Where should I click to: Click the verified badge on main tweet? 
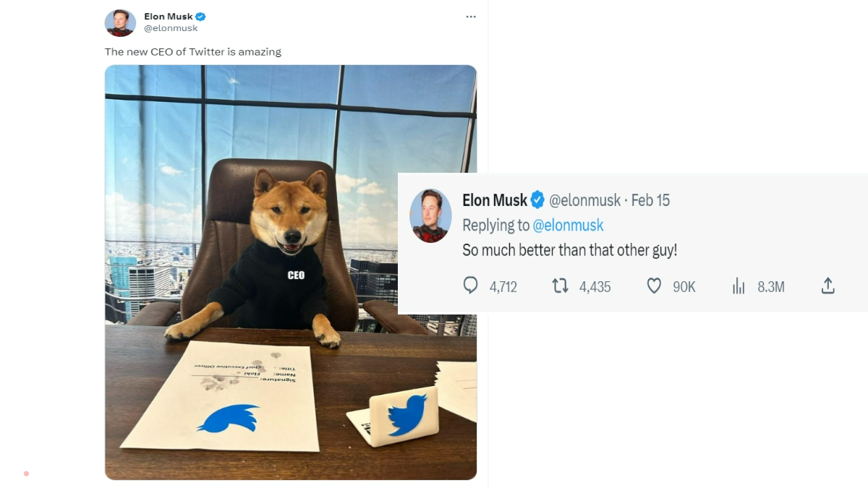click(x=200, y=17)
